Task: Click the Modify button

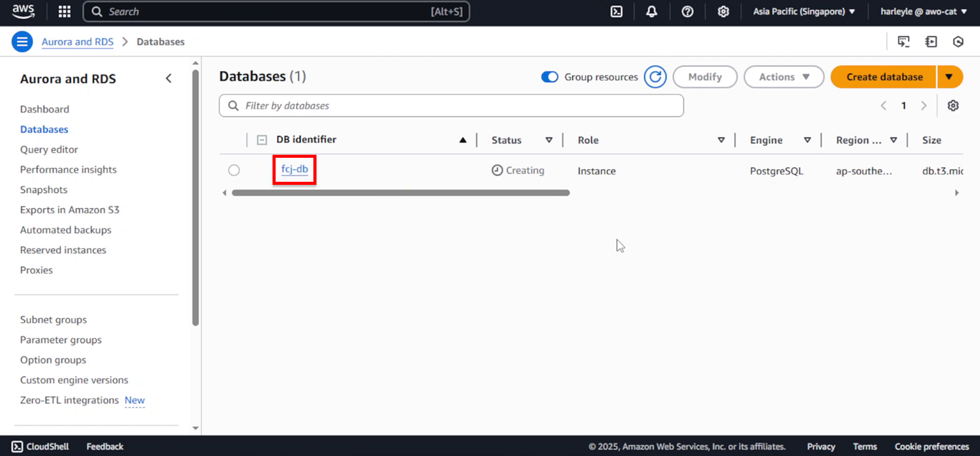Action: 705,77
